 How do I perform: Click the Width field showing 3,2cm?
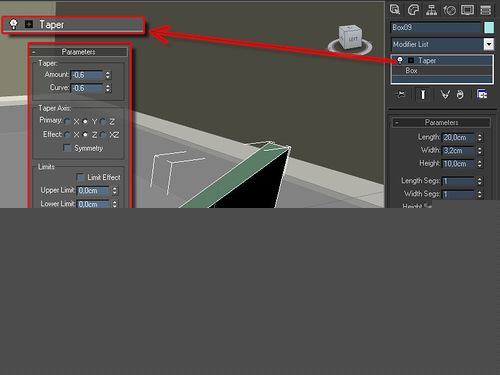458,150
